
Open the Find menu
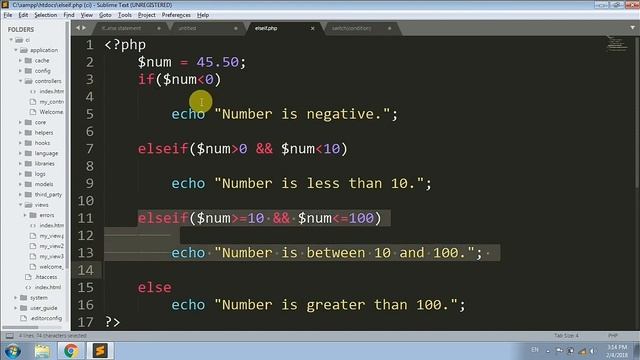click(x=69, y=15)
